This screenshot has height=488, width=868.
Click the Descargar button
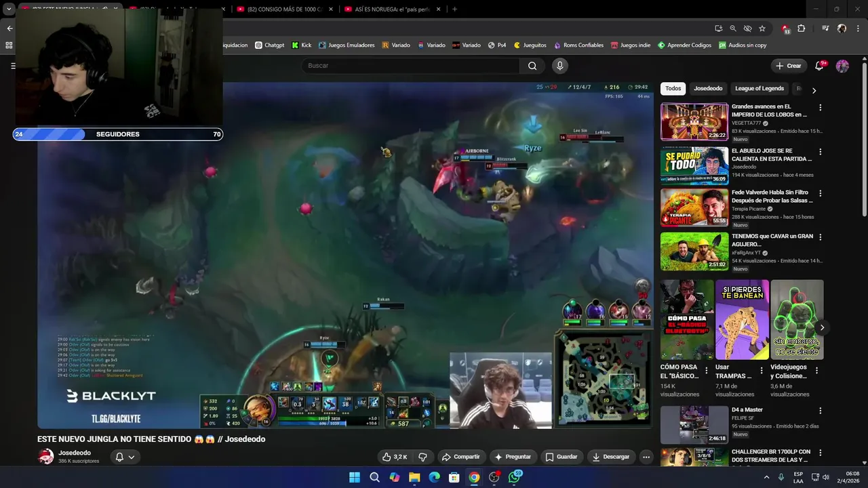[611, 457]
